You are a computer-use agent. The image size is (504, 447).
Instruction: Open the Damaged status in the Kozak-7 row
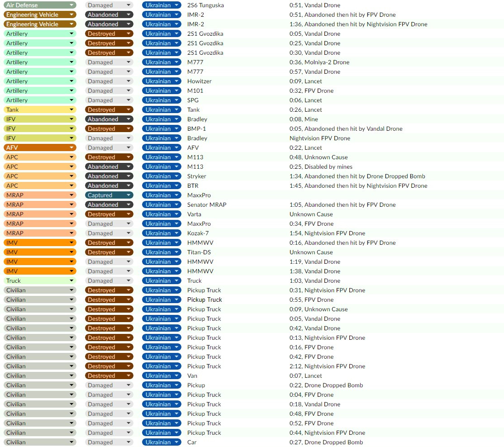[109, 233]
